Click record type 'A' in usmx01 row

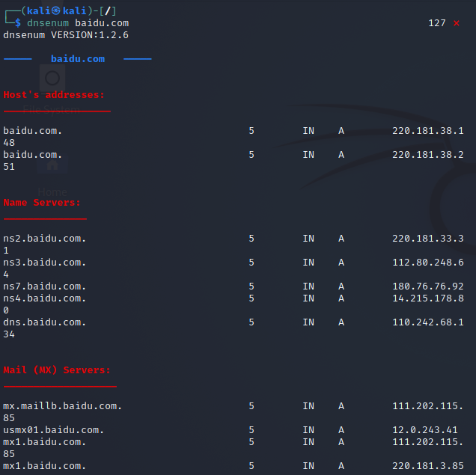[341, 430]
